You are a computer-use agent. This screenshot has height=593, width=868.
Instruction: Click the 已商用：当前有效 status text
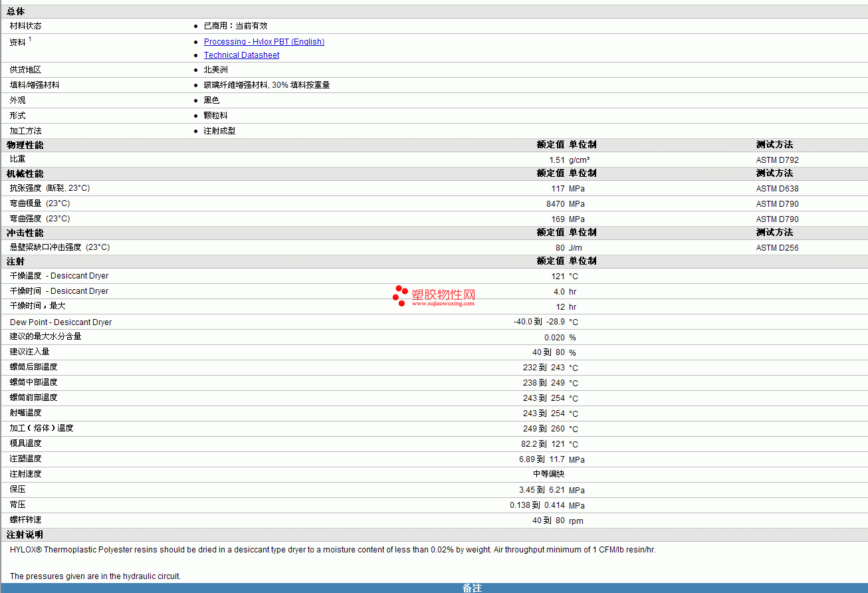click(x=235, y=26)
